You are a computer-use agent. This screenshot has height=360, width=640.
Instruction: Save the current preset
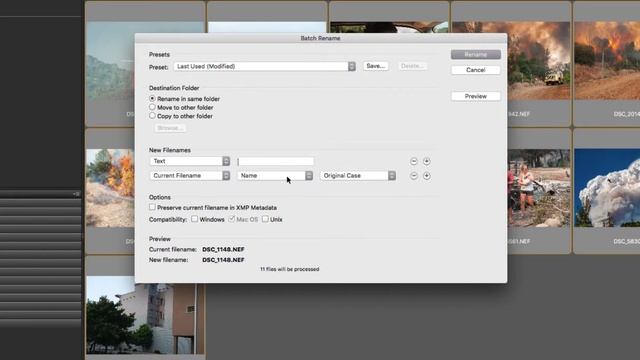pos(376,66)
